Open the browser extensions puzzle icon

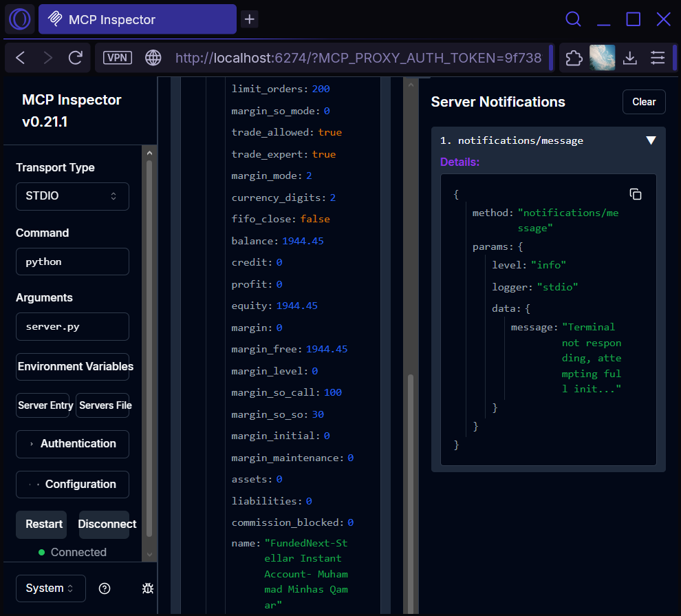pyautogui.click(x=573, y=58)
